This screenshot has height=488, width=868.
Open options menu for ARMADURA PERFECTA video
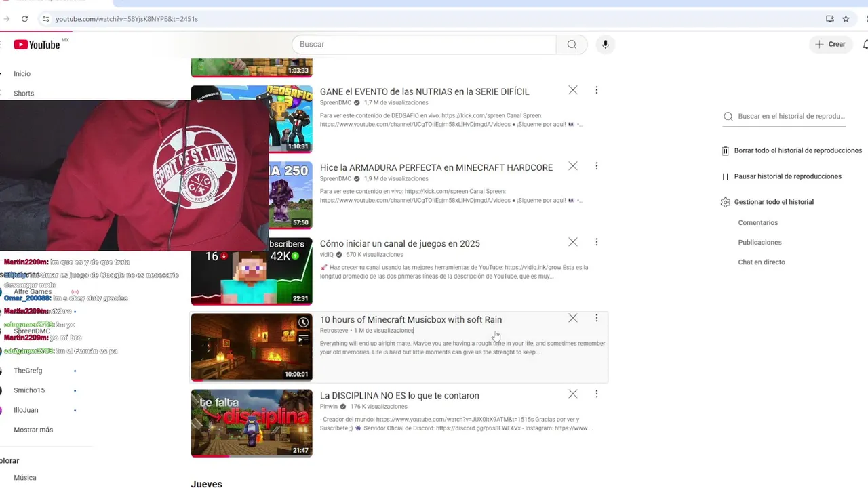coord(597,166)
